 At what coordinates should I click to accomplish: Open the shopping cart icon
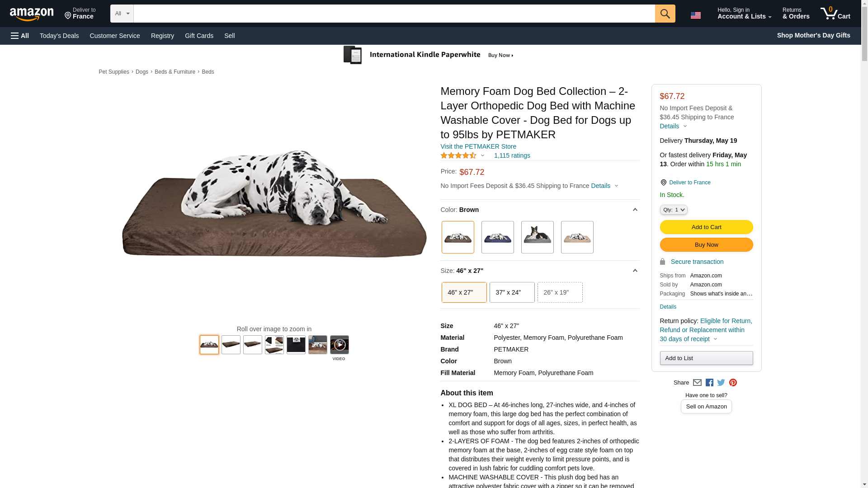(x=835, y=14)
